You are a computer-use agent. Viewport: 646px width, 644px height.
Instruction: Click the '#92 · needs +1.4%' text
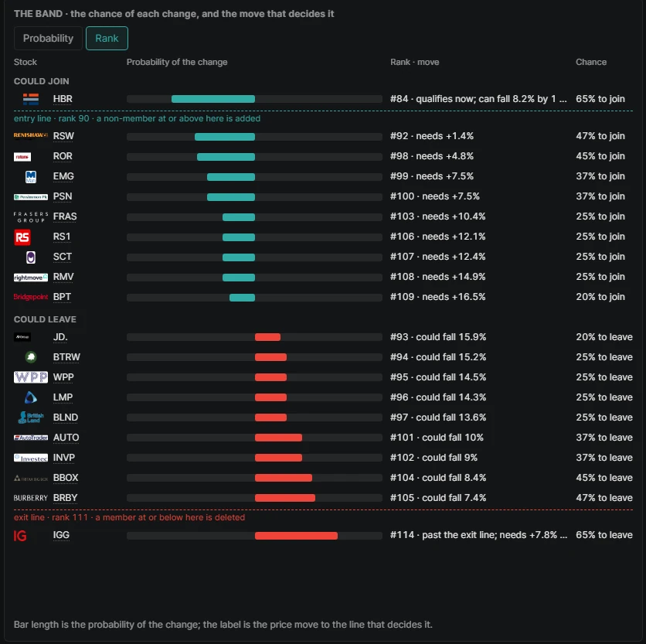432,136
